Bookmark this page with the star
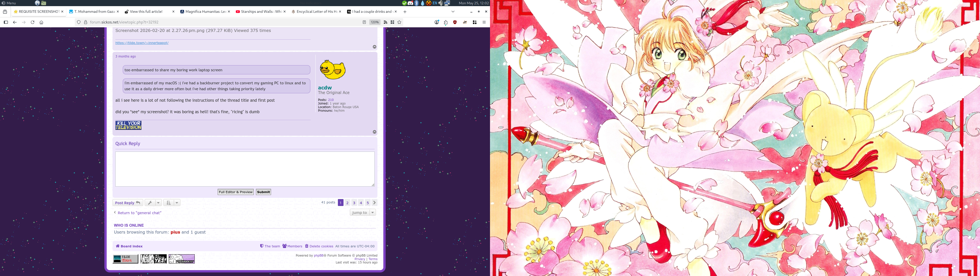The image size is (980, 276). coord(399,22)
